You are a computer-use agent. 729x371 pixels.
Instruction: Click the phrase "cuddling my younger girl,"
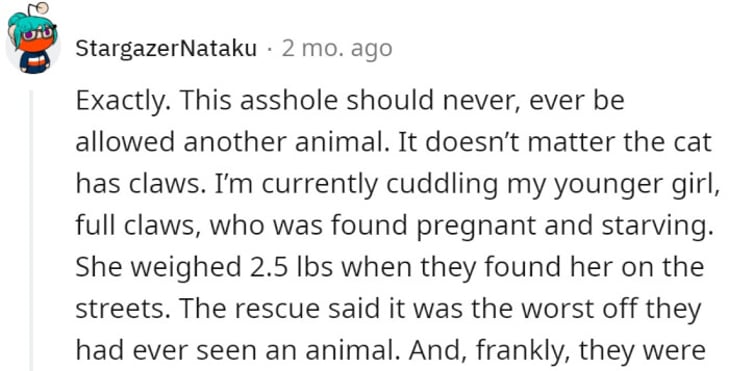click(550, 184)
